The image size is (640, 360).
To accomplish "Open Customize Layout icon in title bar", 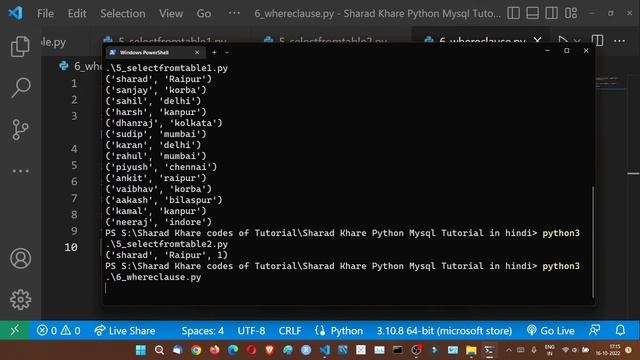I will [571, 13].
